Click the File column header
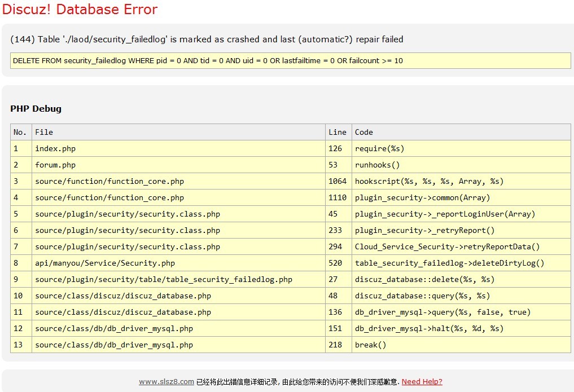The width and height of the screenshot is (574, 392). point(179,132)
